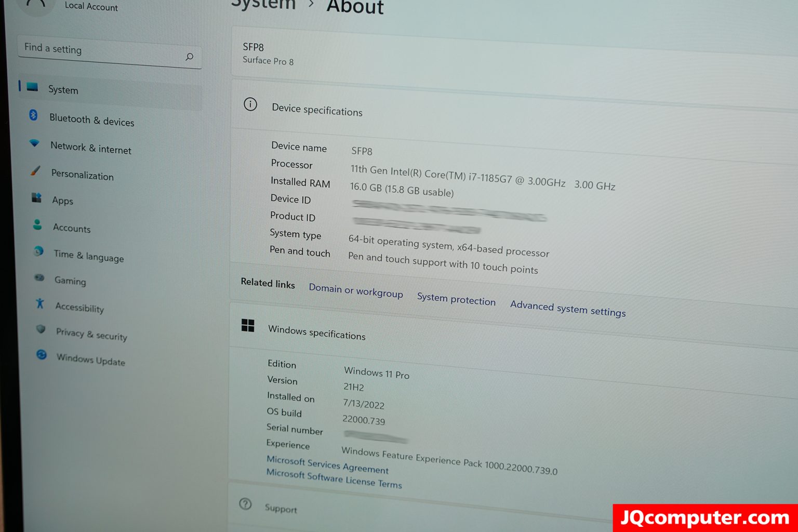Click the Gaming controller icon
798x532 pixels.
[39, 277]
